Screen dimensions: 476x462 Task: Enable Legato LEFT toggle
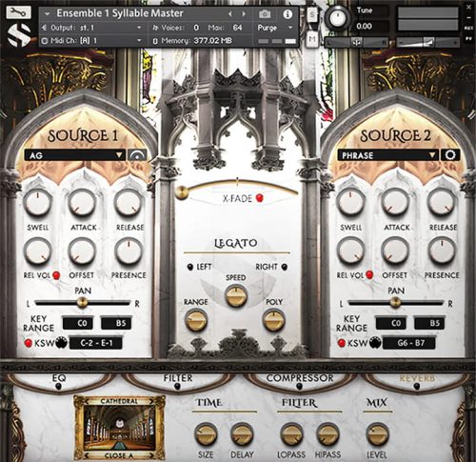coord(190,267)
